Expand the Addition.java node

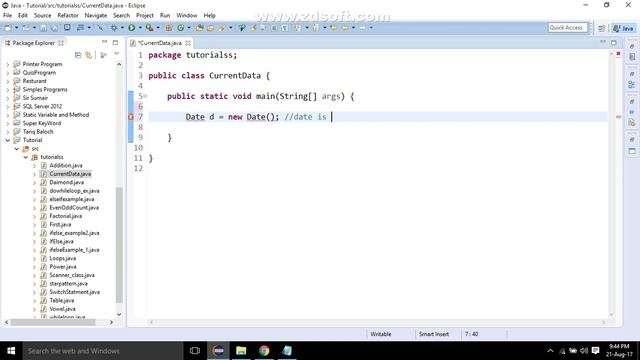pos(34,166)
